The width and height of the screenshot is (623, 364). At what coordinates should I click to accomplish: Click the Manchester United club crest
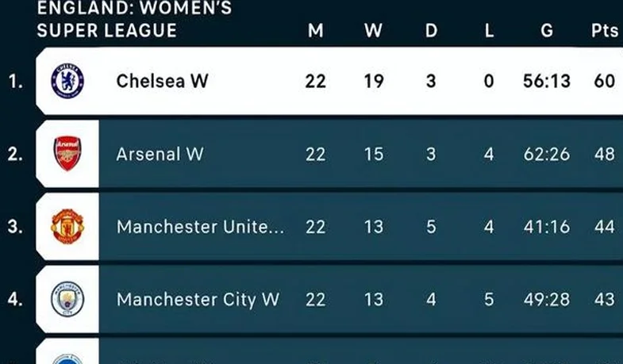[67, 226]
